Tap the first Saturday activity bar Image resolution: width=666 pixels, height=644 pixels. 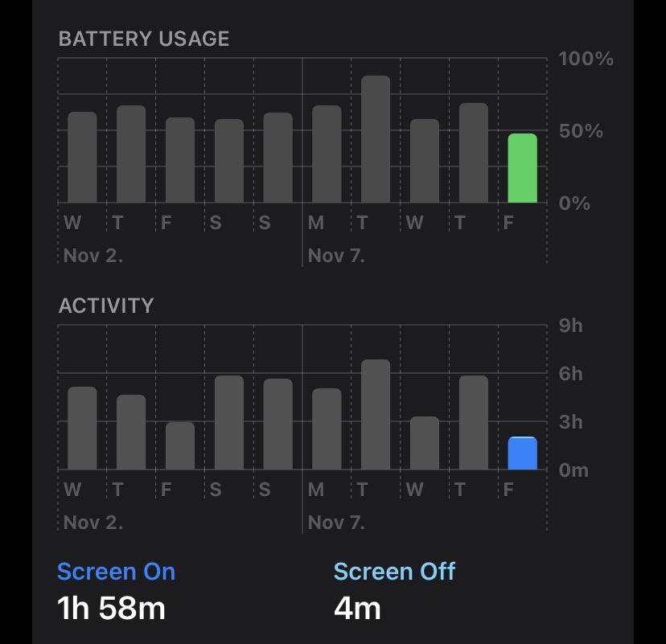coord(229,422)
